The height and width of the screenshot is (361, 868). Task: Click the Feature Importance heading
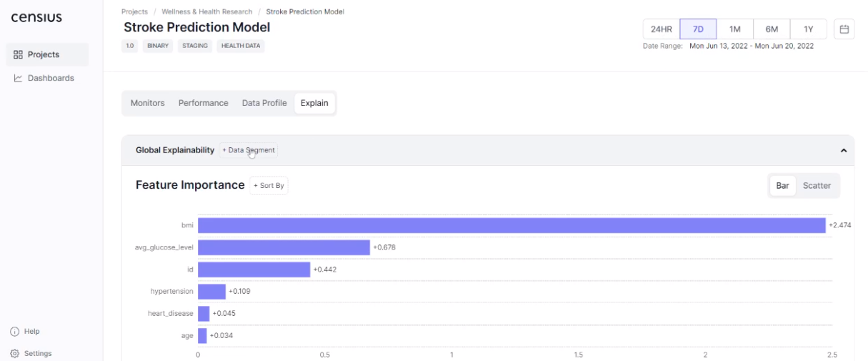point(190,185)
